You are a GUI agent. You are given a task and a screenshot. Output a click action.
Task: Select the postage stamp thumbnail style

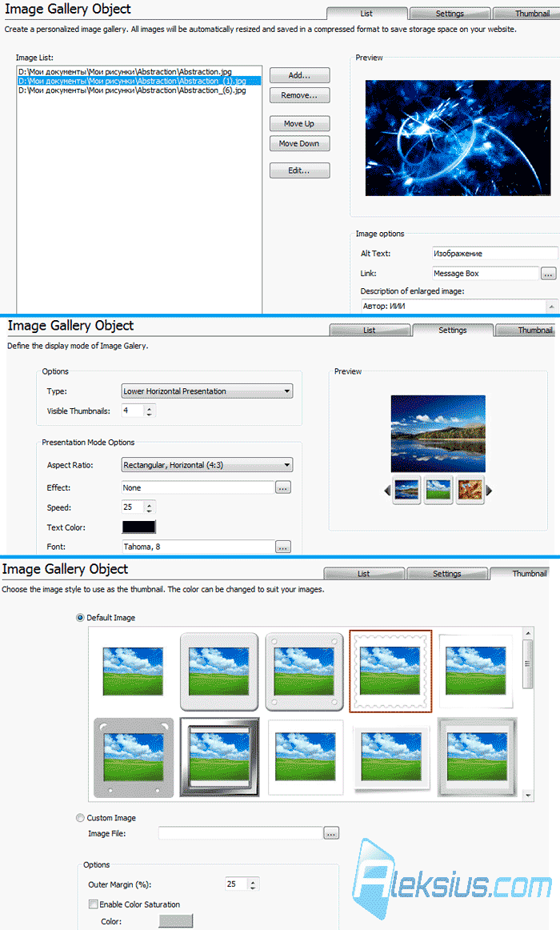pyautogui.click(x=390, y=671)
